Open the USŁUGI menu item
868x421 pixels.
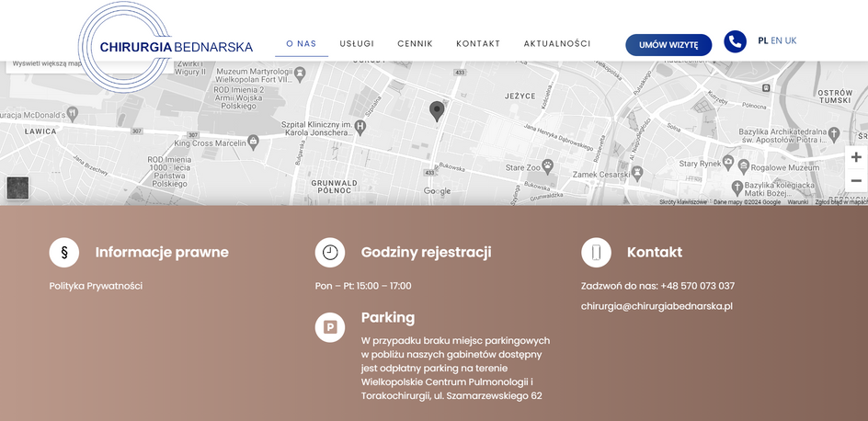[x=357, y=44]
